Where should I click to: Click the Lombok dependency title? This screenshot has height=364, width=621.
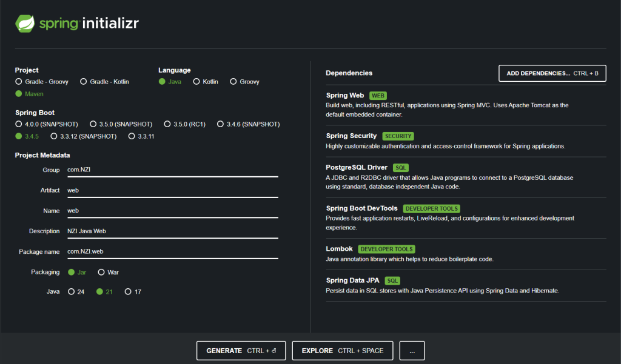(x=339, y=249)
